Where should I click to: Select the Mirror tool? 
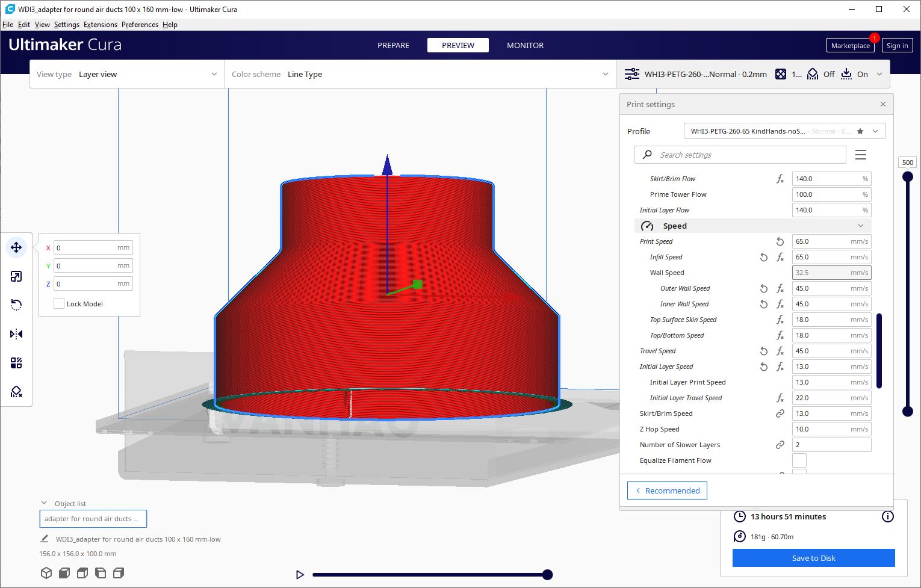click(x=16, y=333)
